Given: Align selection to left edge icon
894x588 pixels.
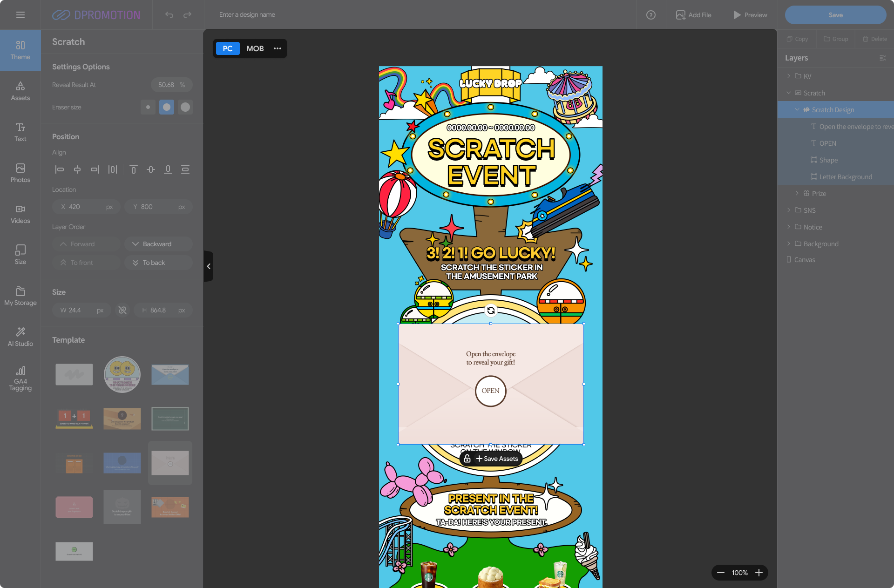Looking at the screenshot, I should [59, 169].
